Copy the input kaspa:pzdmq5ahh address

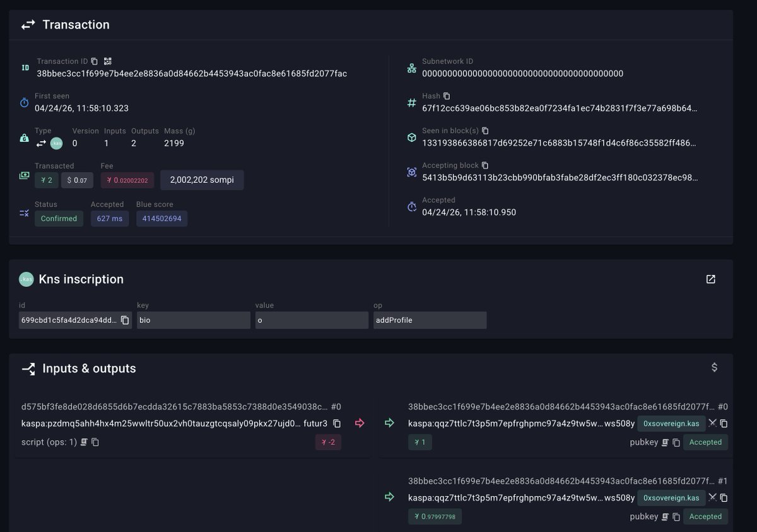[337, 424]
